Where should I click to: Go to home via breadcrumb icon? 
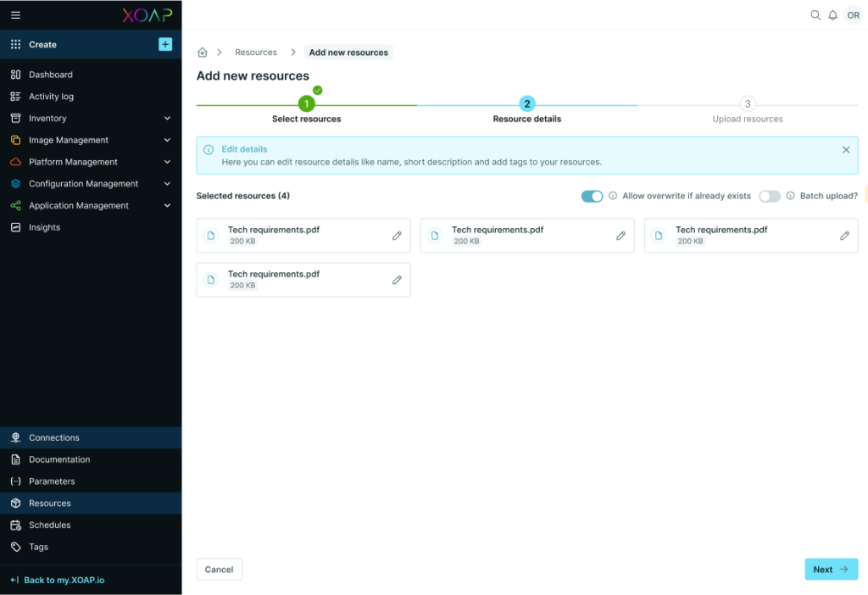pyautogui.click(x=202, y=52)
